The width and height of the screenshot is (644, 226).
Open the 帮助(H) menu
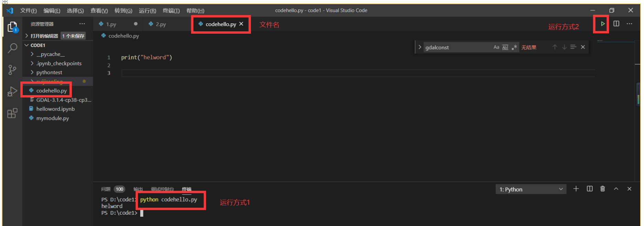pos(195,11)
